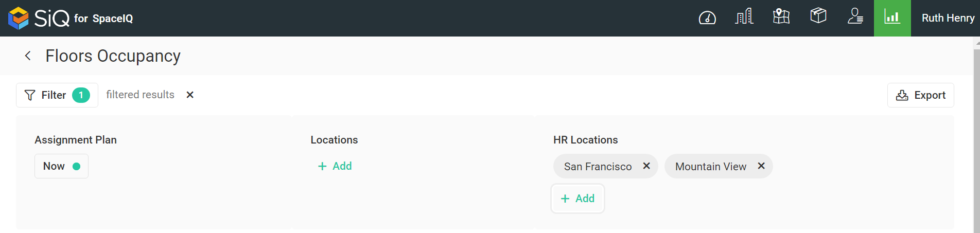980x233 pixels.
Task: Add another HR location
Action: (x=577, y=199)
